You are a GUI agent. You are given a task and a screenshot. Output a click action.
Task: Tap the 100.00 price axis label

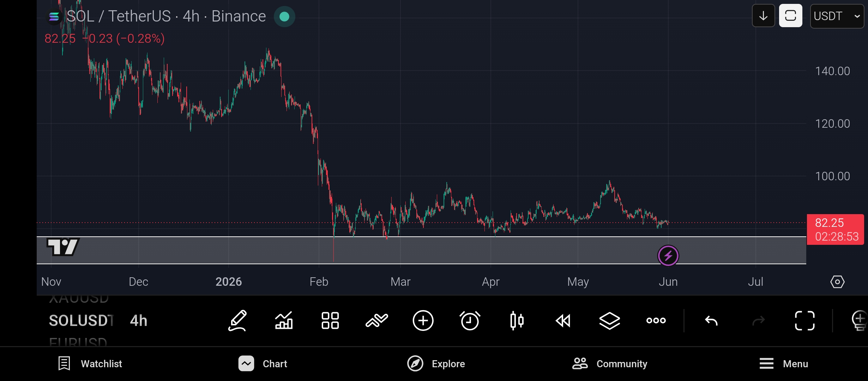(x=833, y=176)
